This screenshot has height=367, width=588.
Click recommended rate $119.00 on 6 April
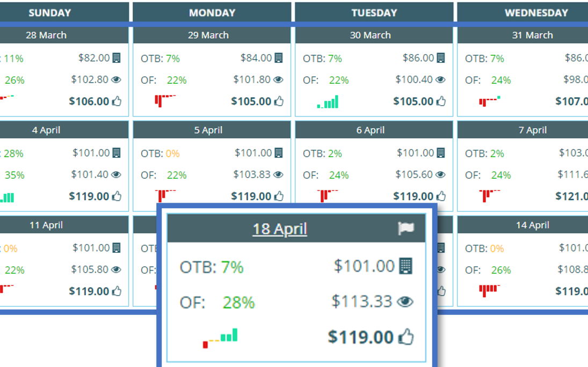point(413,196)
